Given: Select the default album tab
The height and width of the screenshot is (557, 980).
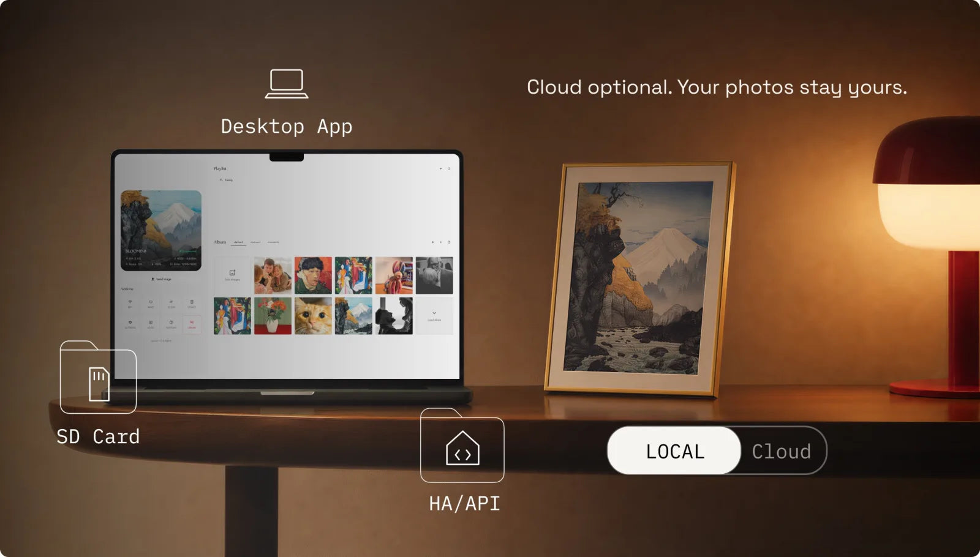Looking at the screenshot, I should pyautogui.click(x=238, y=242).
